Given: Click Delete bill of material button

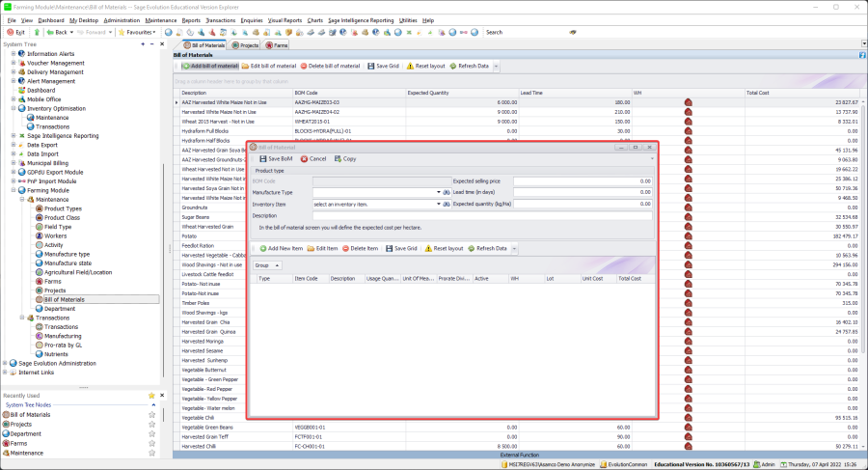Looking at the screenshot, I should 331,66.
